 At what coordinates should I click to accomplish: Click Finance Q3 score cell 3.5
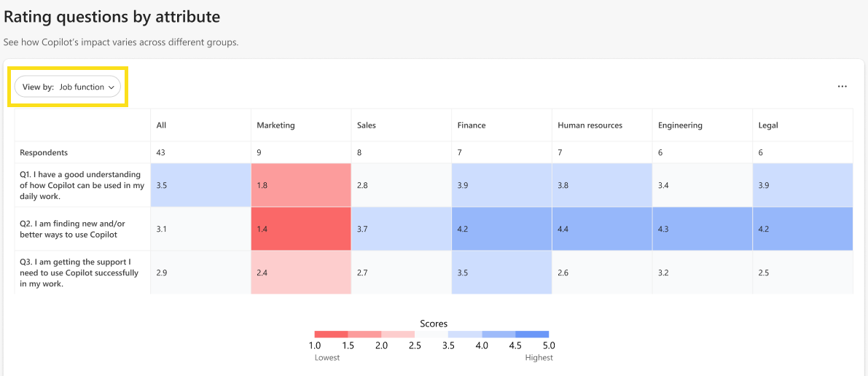click(501, 273)
